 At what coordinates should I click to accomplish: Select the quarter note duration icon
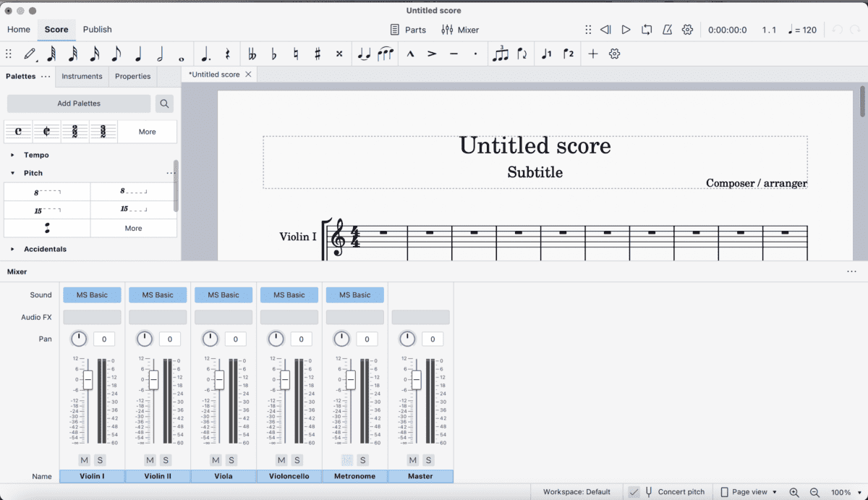click(x=138, y=54)
